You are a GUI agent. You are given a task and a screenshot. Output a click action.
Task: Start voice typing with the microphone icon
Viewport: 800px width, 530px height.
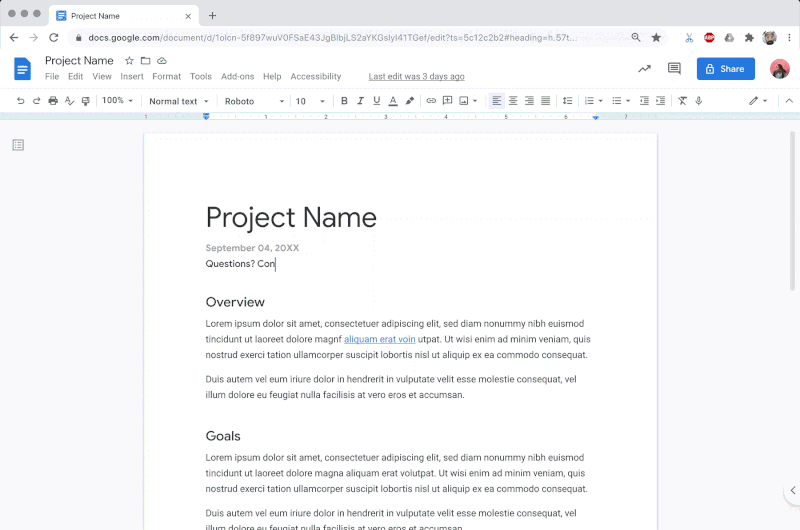[x=699, y=101]
